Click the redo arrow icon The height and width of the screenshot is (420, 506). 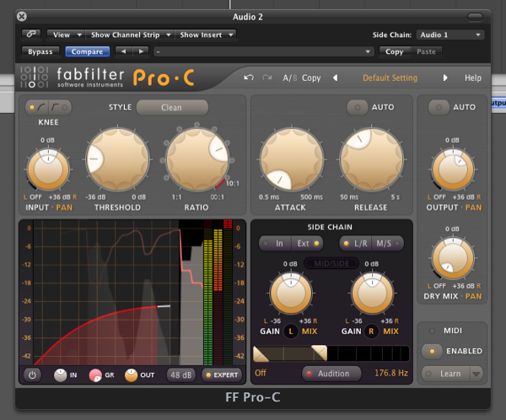(266, 78)
